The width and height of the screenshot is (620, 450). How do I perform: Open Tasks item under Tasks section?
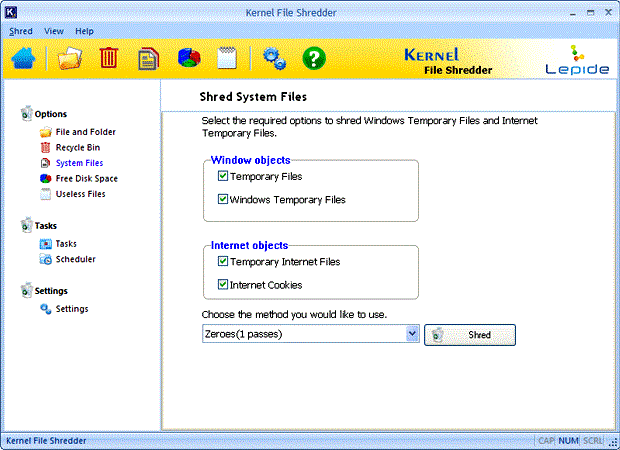pyautogui.click(x=66, y=244)
